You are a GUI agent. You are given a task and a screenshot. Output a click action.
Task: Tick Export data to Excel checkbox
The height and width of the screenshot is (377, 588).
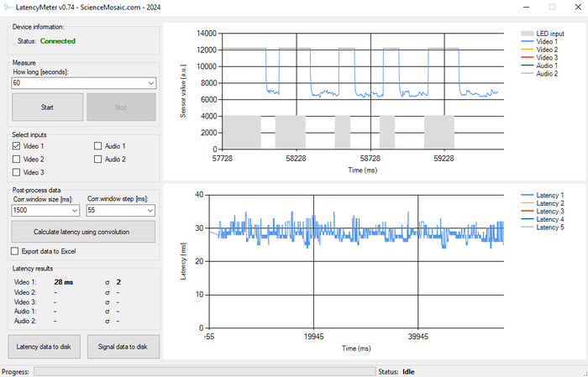[x=15, y=251]
